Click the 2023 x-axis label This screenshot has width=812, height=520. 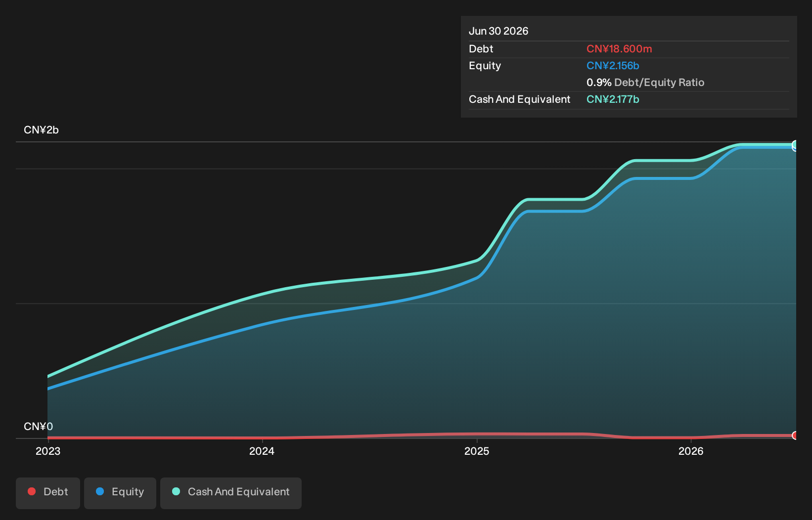[x=48, y=451]
